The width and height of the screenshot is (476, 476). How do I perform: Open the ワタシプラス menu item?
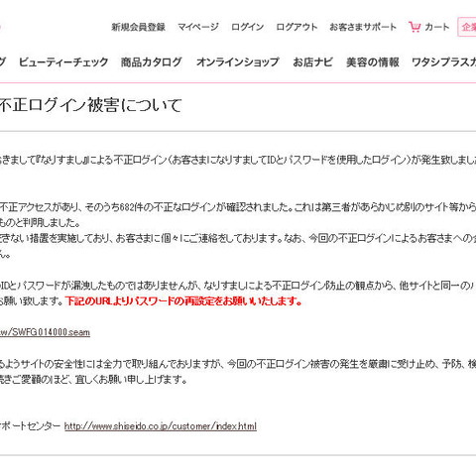point(443,62)
